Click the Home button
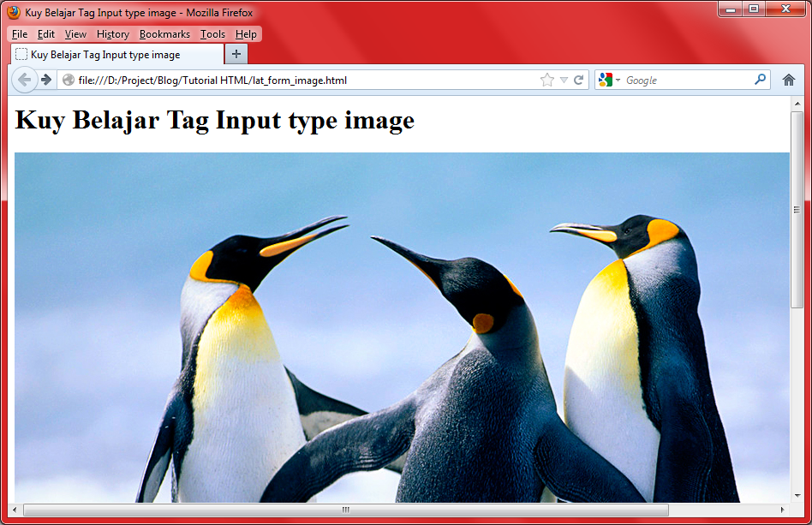The height and width of the screenshot is (525, 812). pyautogui.click(x=788, y=79)
